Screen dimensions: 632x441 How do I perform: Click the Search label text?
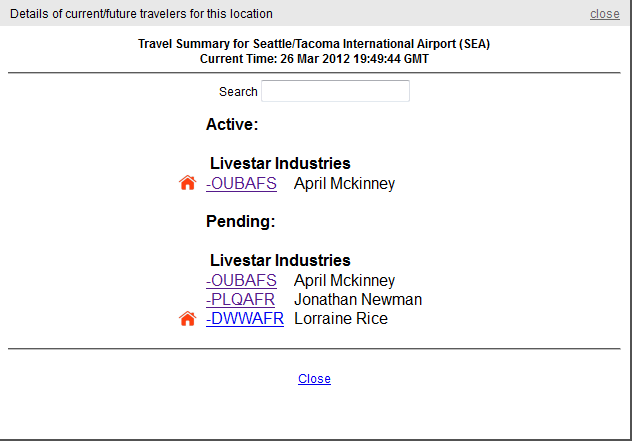tap(238, 92)
